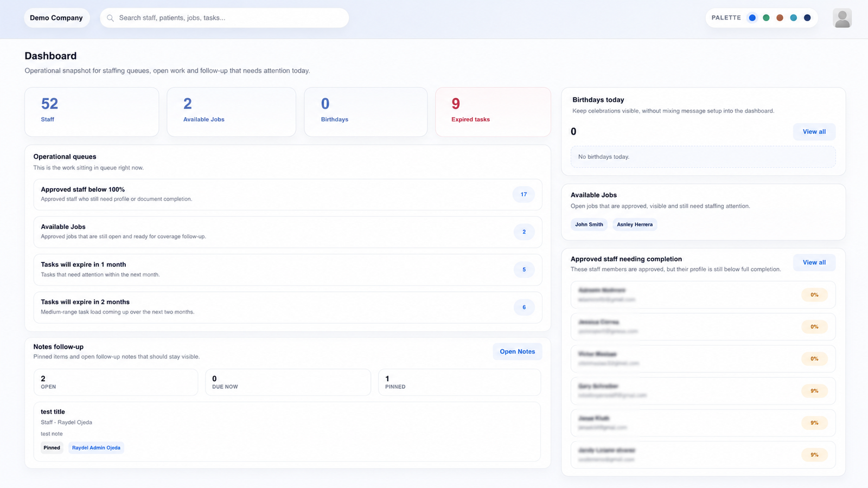The height and width of the screenshot is (488, 868).
Task: Open Tasks will expire in 2 months row
Action: click(x=288, y=307)
